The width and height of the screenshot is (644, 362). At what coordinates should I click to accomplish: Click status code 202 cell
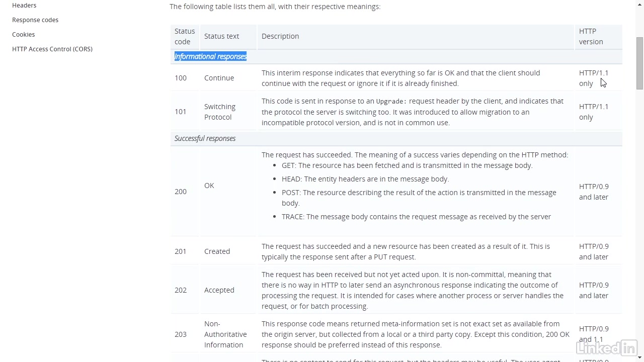(x=181, y=290)
